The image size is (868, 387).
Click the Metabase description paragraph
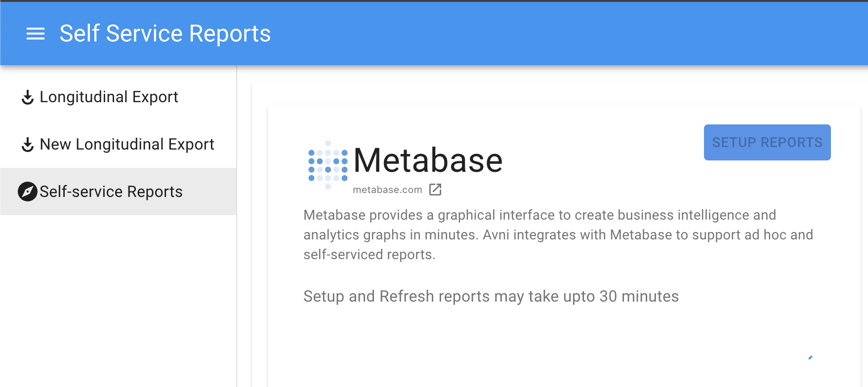(558, 235)
